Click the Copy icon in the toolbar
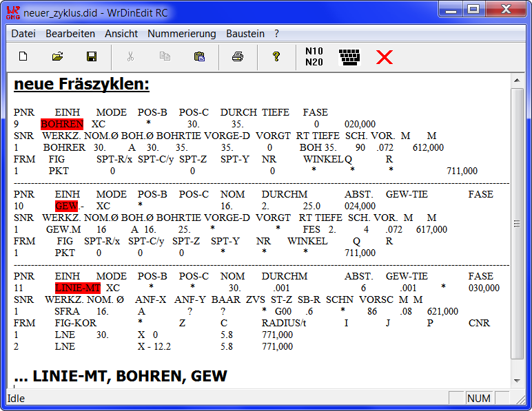 165,56
